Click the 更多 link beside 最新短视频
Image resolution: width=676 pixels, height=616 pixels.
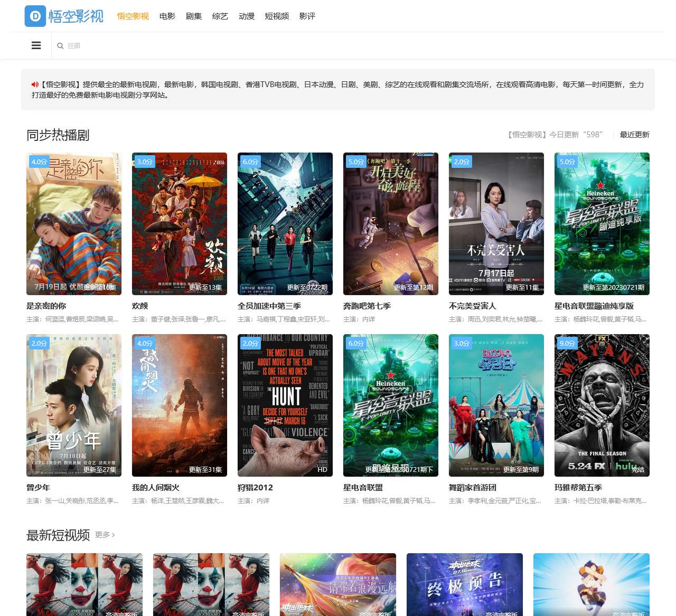(x=104, y=535)
